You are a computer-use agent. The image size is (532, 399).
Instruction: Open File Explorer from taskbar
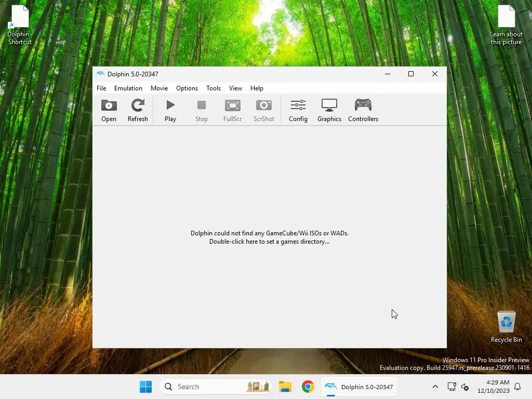(x=285, y=387)
